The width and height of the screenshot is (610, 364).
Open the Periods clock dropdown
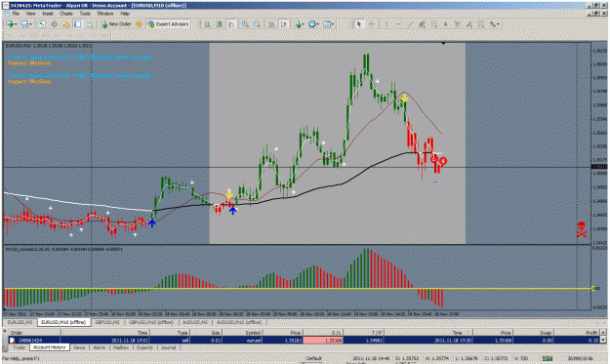(313, 24)
